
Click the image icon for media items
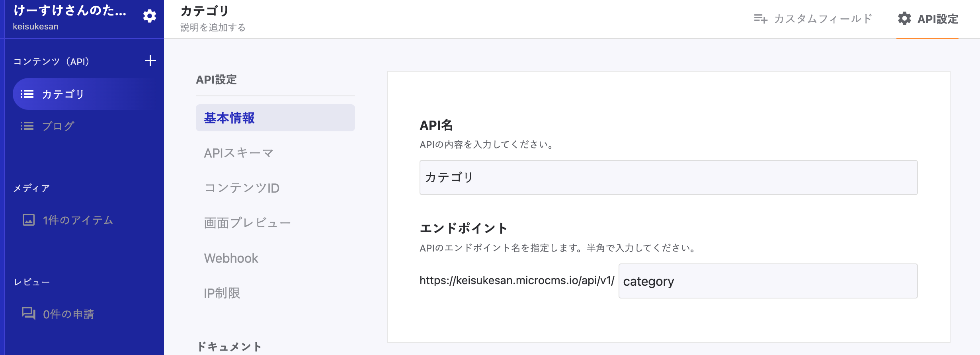29,220
